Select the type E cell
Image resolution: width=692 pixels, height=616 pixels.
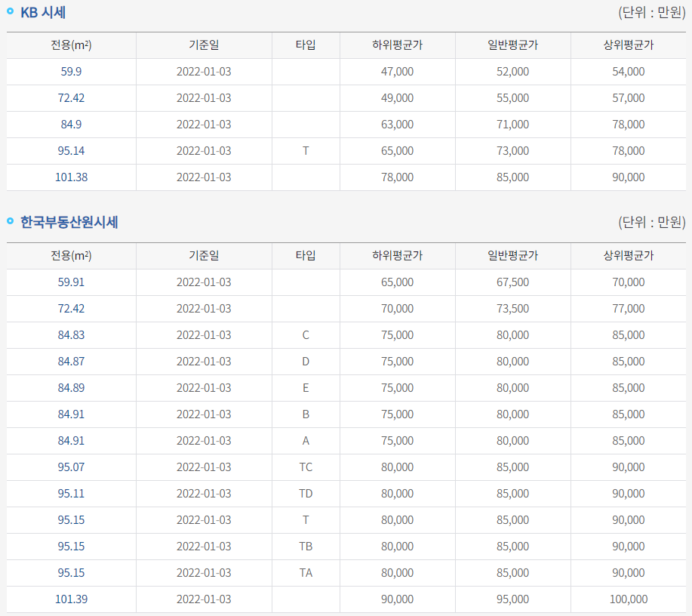tap(306, 388)
